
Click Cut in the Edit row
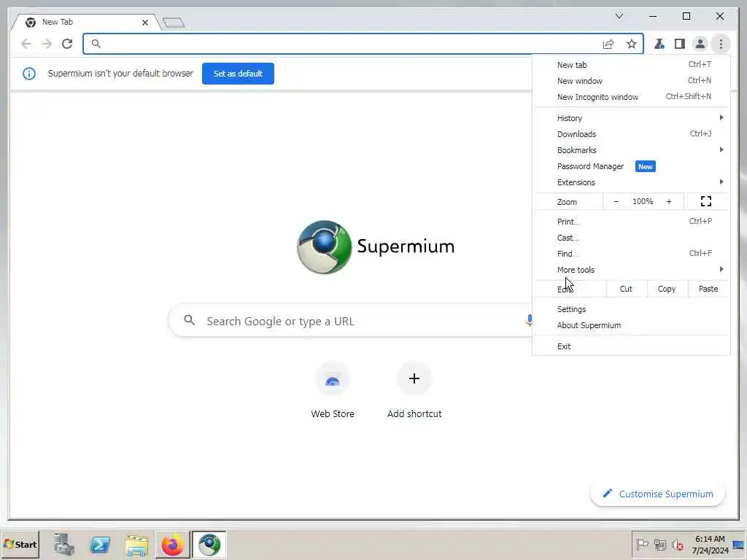tap(626, 289)
